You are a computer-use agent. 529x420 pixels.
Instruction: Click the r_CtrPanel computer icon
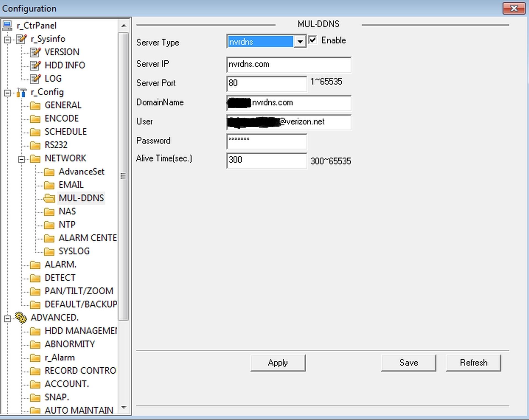pos(7,25)
